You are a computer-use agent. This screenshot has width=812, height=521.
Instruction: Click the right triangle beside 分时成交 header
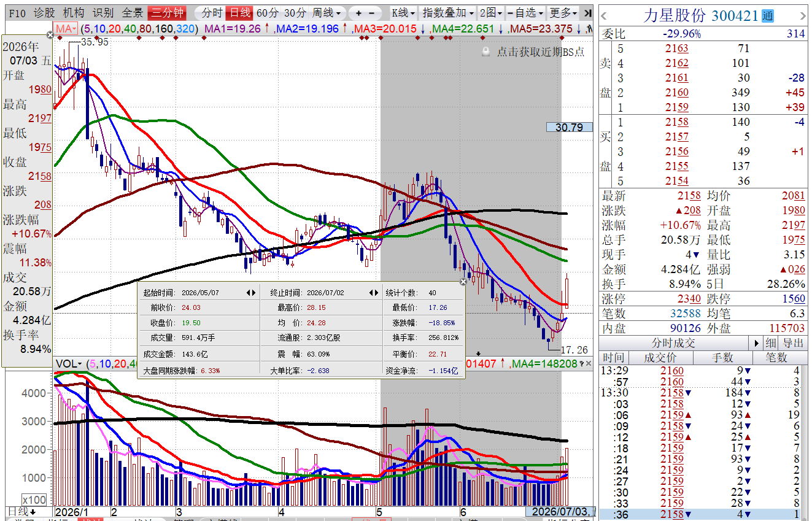[x=757, y=343]
